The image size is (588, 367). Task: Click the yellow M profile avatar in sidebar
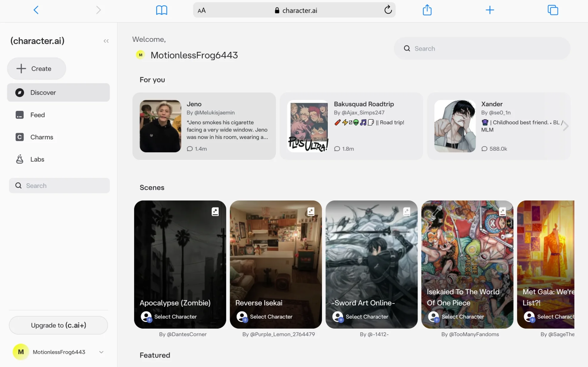[21, 352]
